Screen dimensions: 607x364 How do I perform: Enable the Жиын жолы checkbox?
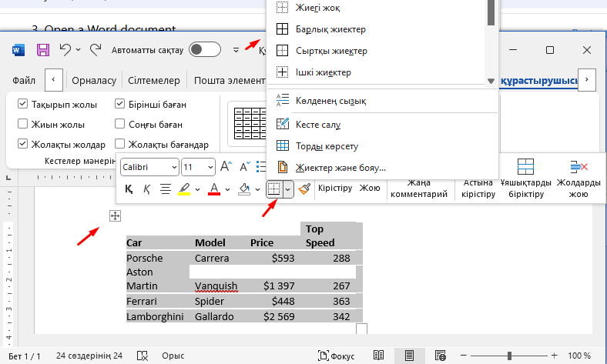pos(23,124)
